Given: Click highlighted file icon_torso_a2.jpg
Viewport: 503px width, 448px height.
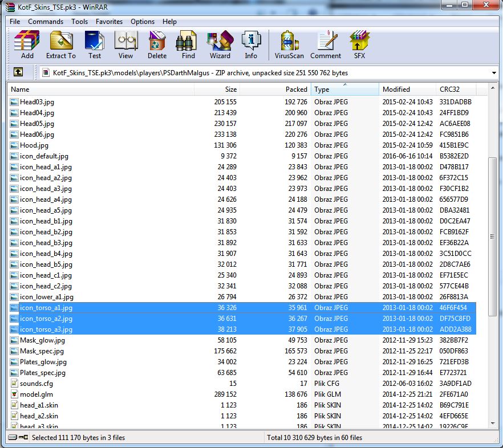Looking at the screenshot, I should pyautogui.click(x=242, y=319).
